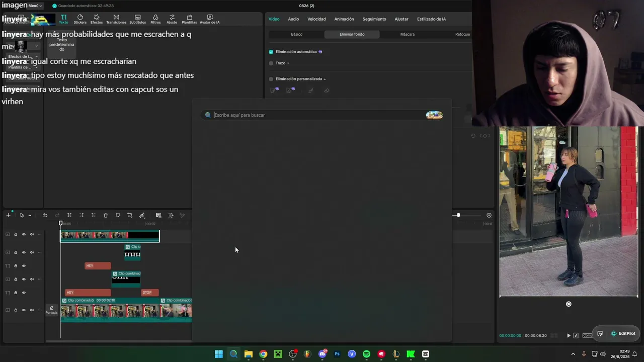Hide the topmost video track with its eye icon

point(24,234)
